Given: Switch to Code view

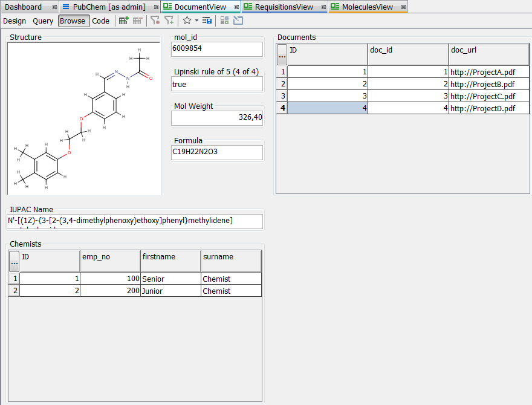Looking at the screenshot, I should [x=101, y=21].
